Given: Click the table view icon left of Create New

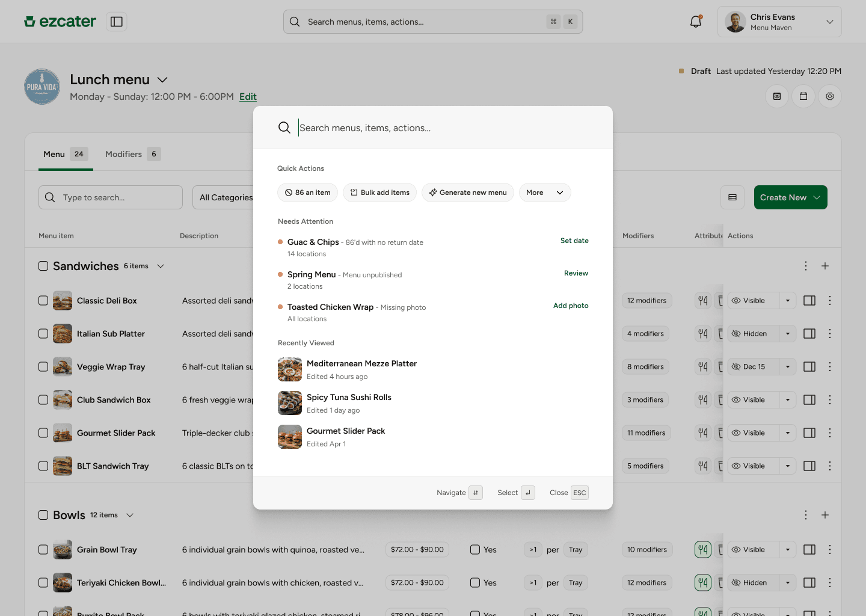Looking at the screenshot, I should [732, 197].
